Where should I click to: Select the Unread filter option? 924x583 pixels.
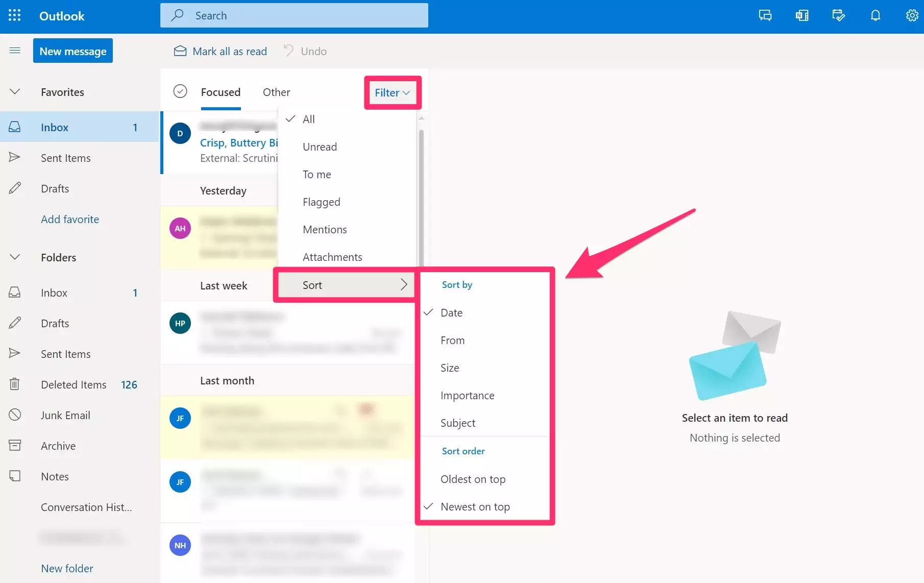[320, 147]
